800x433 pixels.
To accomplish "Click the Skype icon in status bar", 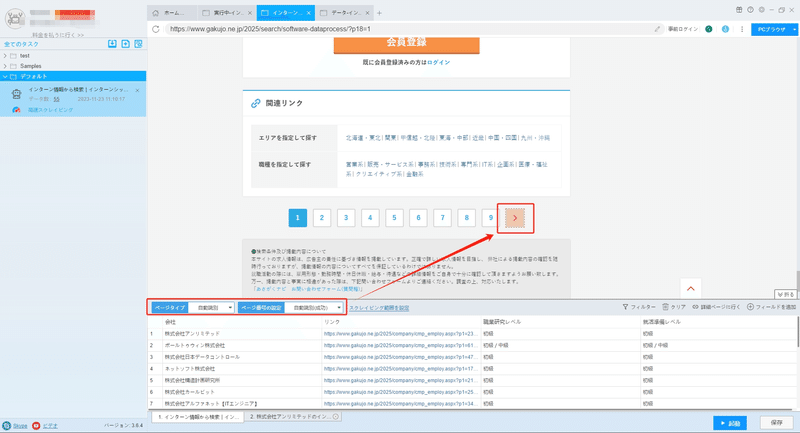I will 6,425.
